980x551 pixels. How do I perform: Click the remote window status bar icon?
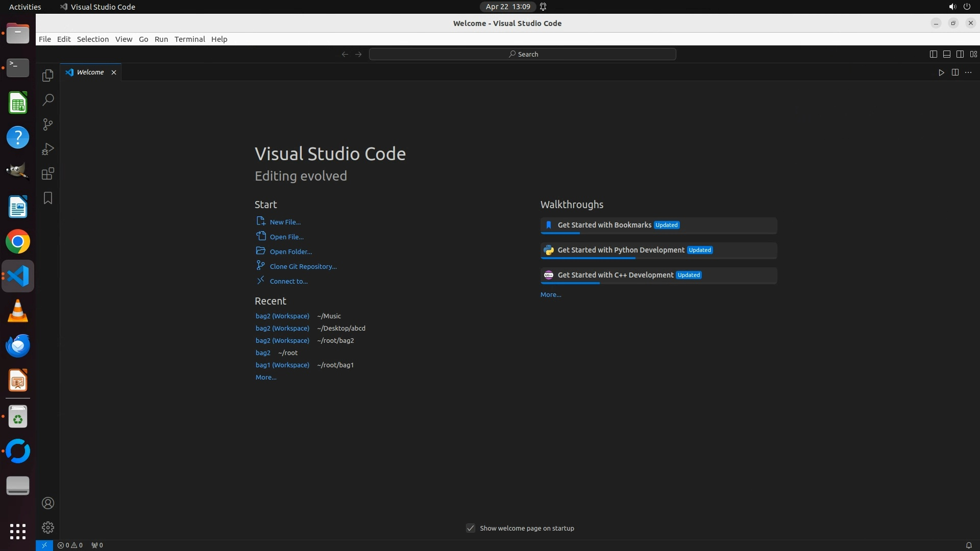click(44, 545)
